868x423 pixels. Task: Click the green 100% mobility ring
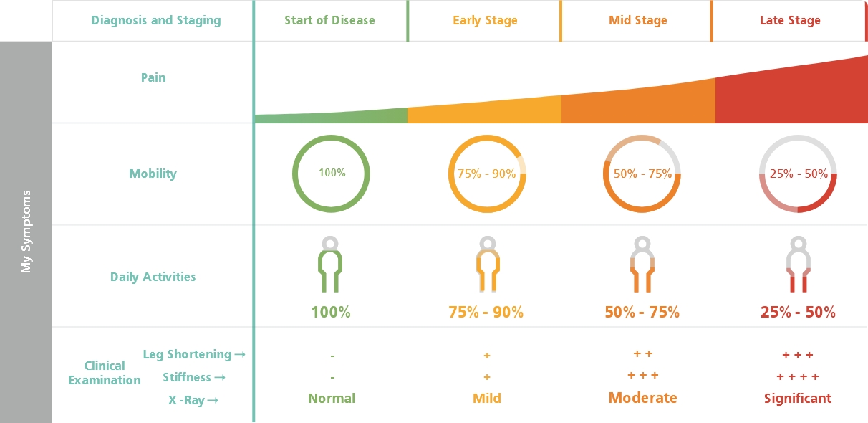(331, 174)
